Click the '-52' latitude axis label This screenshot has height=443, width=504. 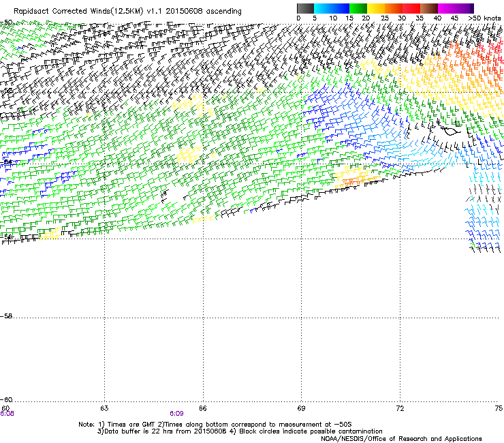pyautogui.click(x=6, y=91)
